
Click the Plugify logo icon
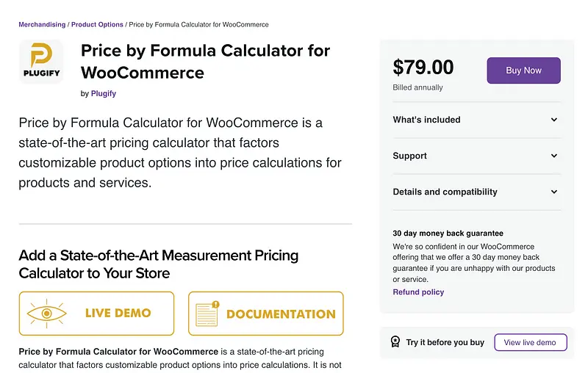pyautogui.click(x=40, y=62)
